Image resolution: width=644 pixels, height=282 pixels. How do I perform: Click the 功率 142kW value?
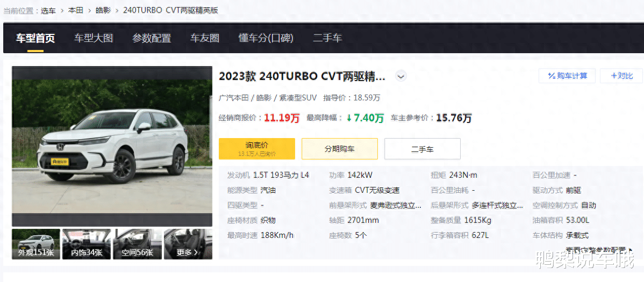360,175
